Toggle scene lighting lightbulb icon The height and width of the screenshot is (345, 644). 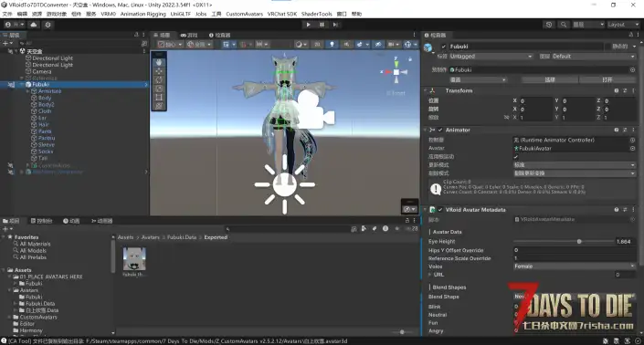coord(332,45)
